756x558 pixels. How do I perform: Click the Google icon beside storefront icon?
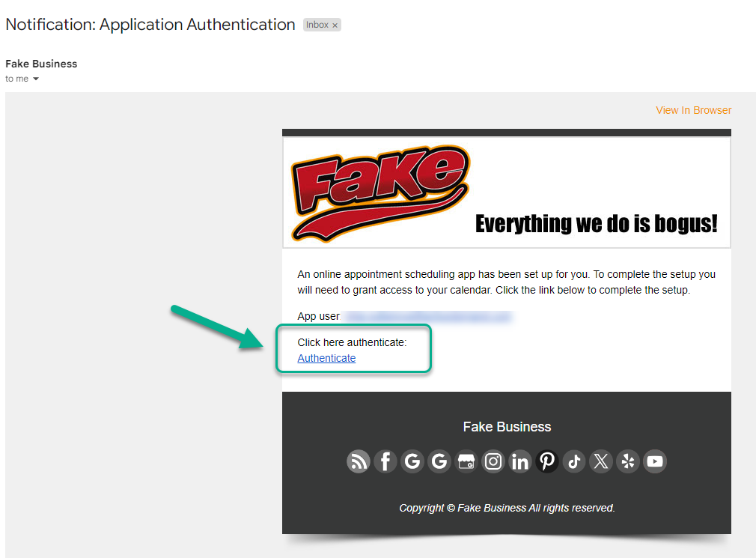[x=439, y=461]
